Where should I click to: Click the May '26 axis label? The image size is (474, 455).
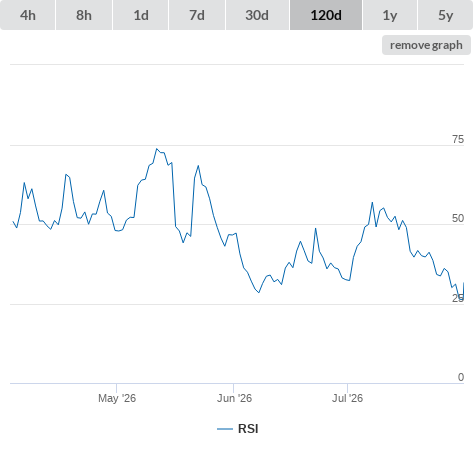click(117, 398)
